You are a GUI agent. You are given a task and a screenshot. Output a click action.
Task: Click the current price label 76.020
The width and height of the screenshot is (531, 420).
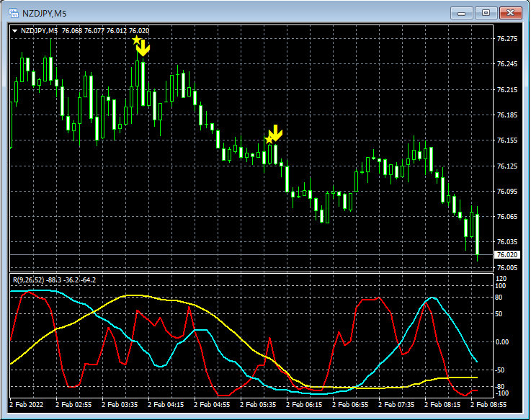[x=507, y=255]
